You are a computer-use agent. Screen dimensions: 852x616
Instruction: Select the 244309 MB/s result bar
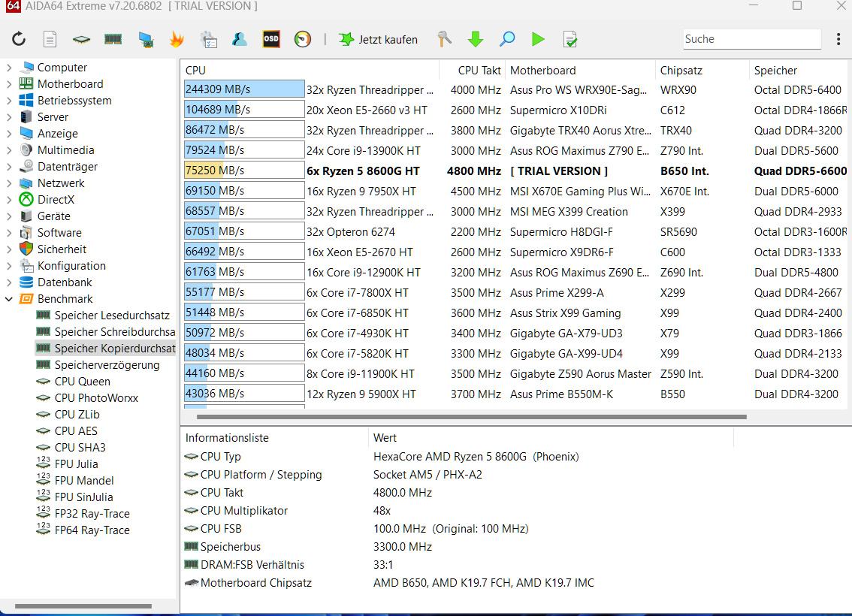click(244, 89)
